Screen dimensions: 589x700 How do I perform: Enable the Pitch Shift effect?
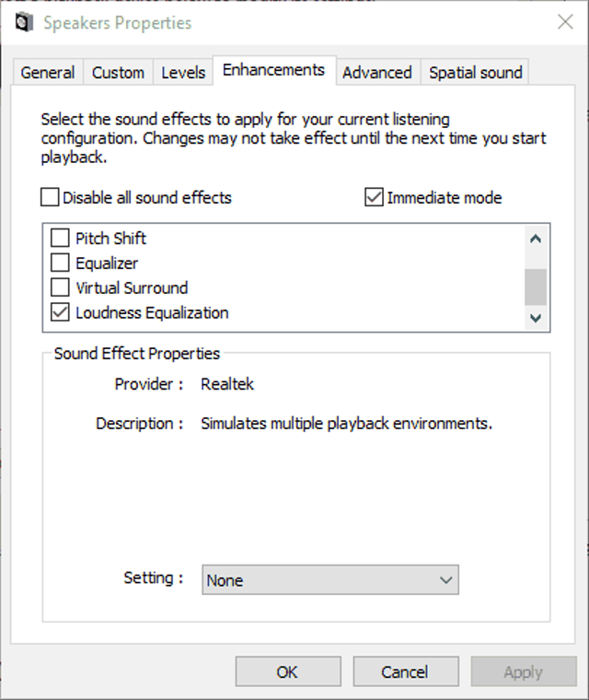pos(60,239)
